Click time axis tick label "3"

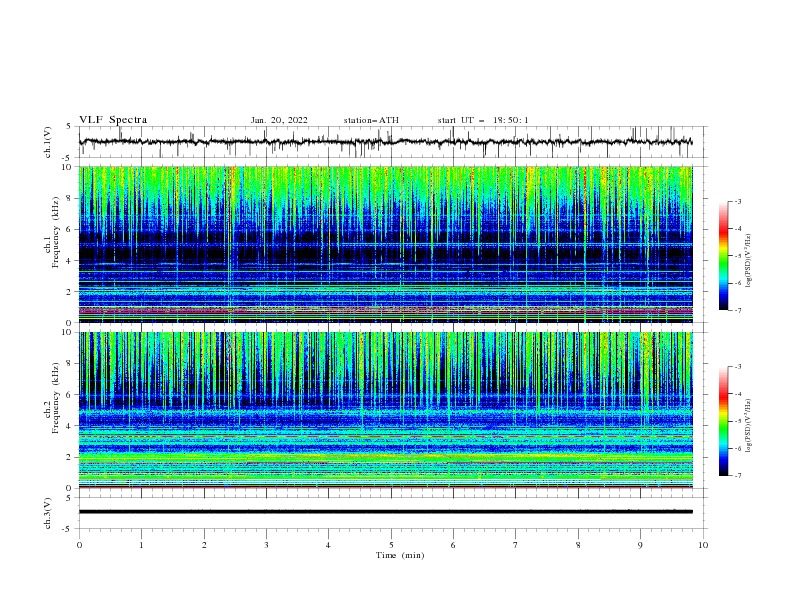tap(266, 545)
